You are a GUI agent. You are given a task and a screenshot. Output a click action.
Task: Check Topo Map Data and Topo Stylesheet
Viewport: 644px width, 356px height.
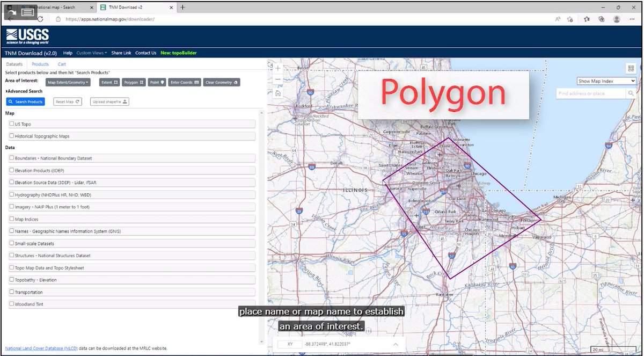[11, 267]
